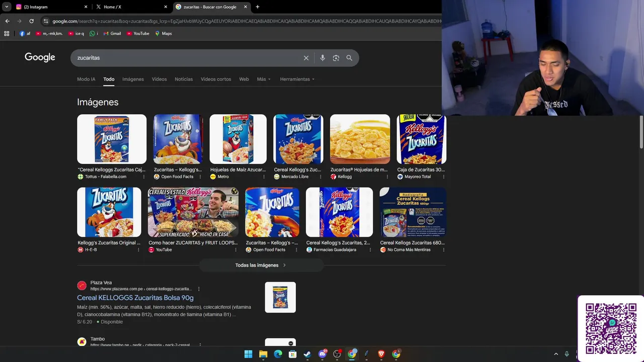The width and height of the screenshot is (644, 362).
Task: Open the 'ice q' bookmark
Action: click(x=76, y=34)
